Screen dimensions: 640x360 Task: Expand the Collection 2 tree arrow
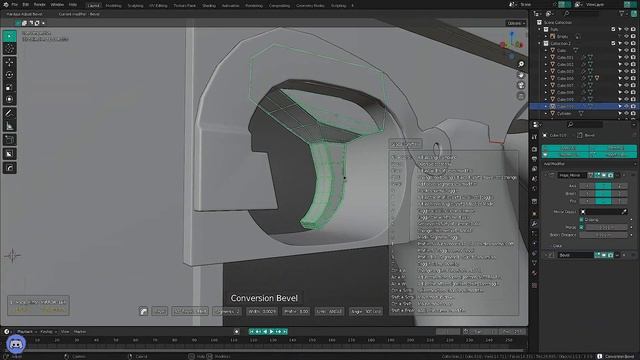point(540,43)
